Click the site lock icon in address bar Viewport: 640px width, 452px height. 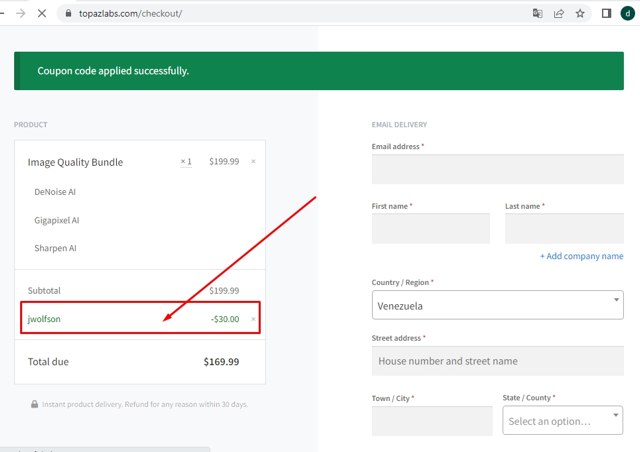(x=68, y=14)
